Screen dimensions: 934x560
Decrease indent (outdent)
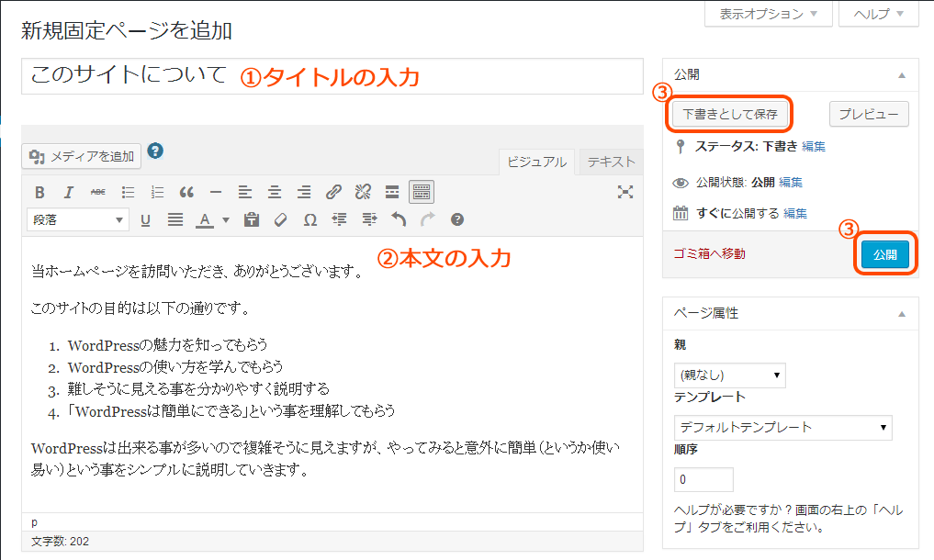(340, 220)
